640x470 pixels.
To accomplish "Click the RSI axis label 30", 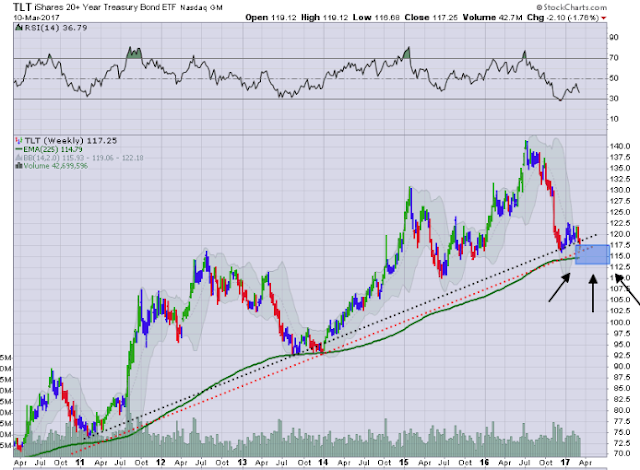I will [614, 98].
